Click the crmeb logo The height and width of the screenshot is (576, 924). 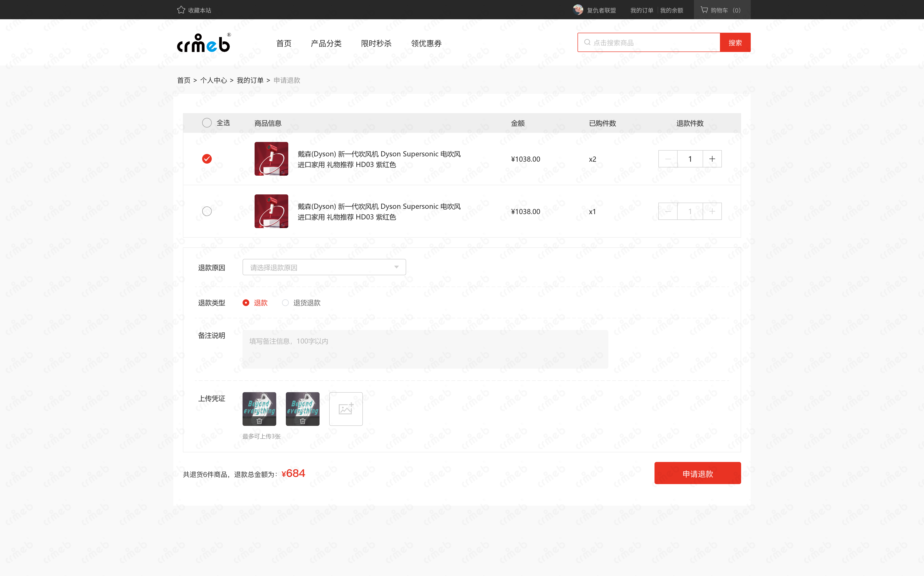point(204,43)
